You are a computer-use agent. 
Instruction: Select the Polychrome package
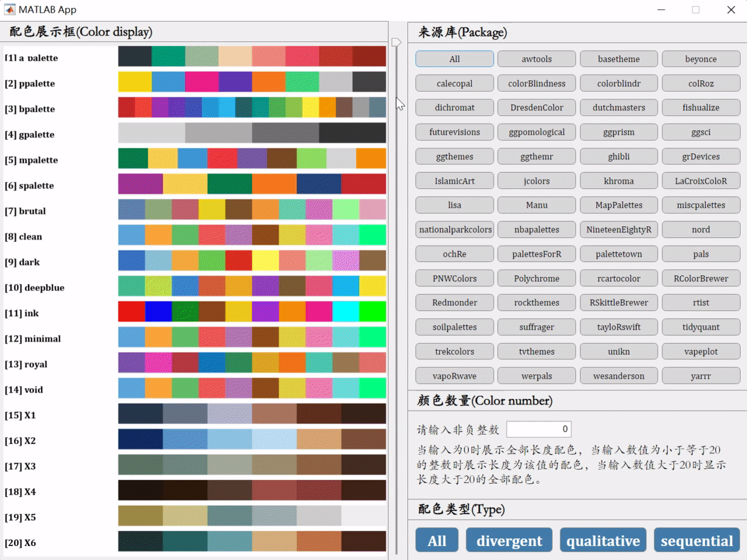coord(537,278)
